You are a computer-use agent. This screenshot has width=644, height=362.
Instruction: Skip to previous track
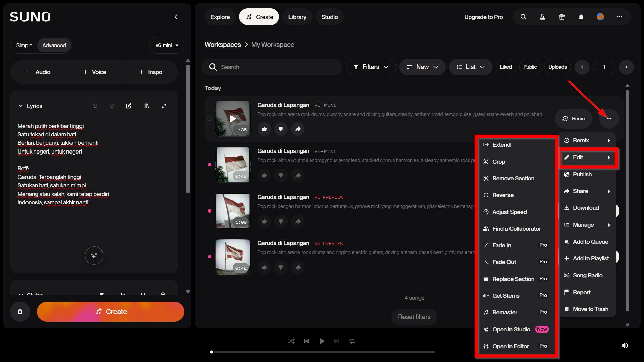pos(307,341)
